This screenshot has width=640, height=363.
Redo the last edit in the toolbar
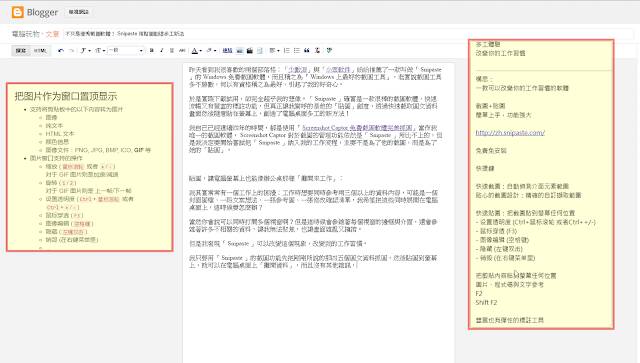point(71,51)
